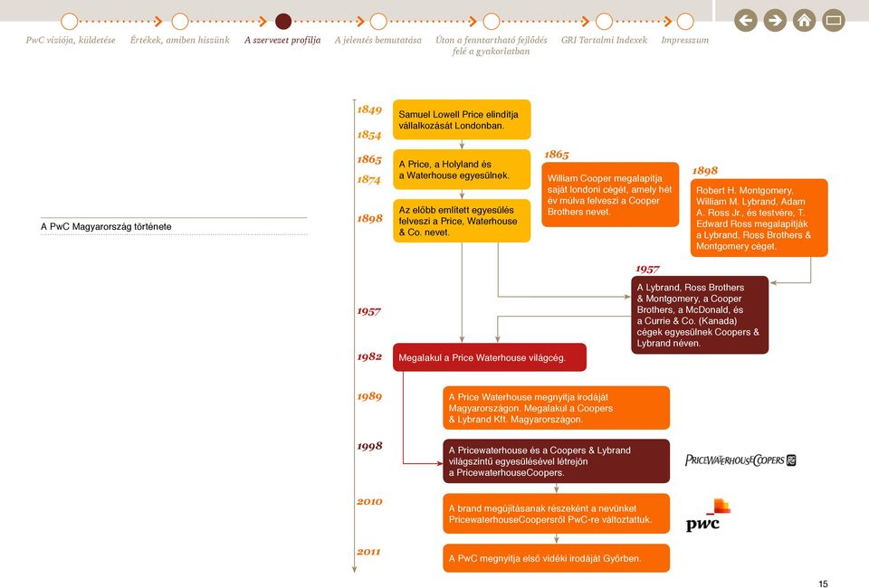Image resolution: width=869 pixels, height=588 pixels.
Task: Click the 1849 timeline year
Action: pos(369,109)
